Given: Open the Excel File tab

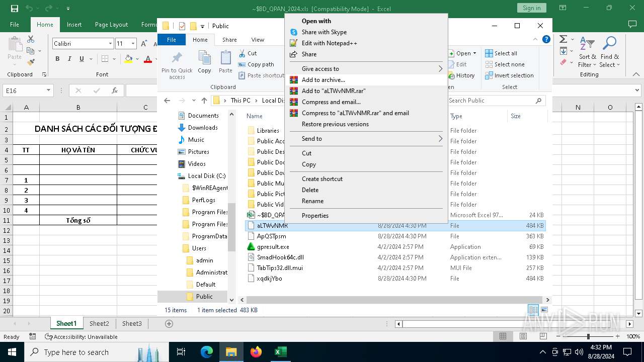Looking at the screenshot, I should [x=15, y=24].
